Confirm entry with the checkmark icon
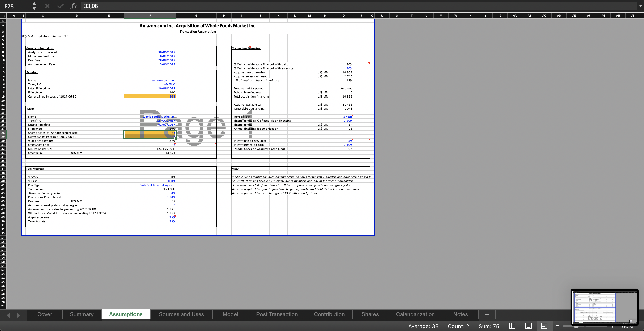Image resolution: width=644 pixels, height=331 pixels. pyautogui.click(x=60, y=6)
